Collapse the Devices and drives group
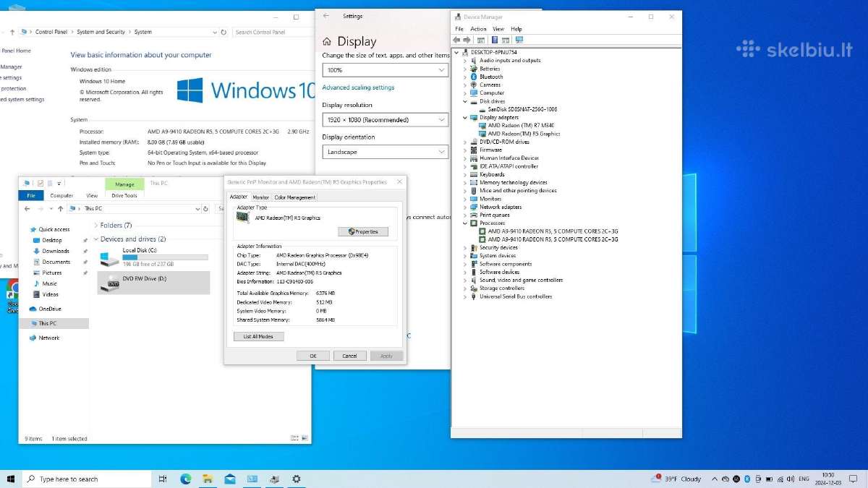 pos(95,239)
